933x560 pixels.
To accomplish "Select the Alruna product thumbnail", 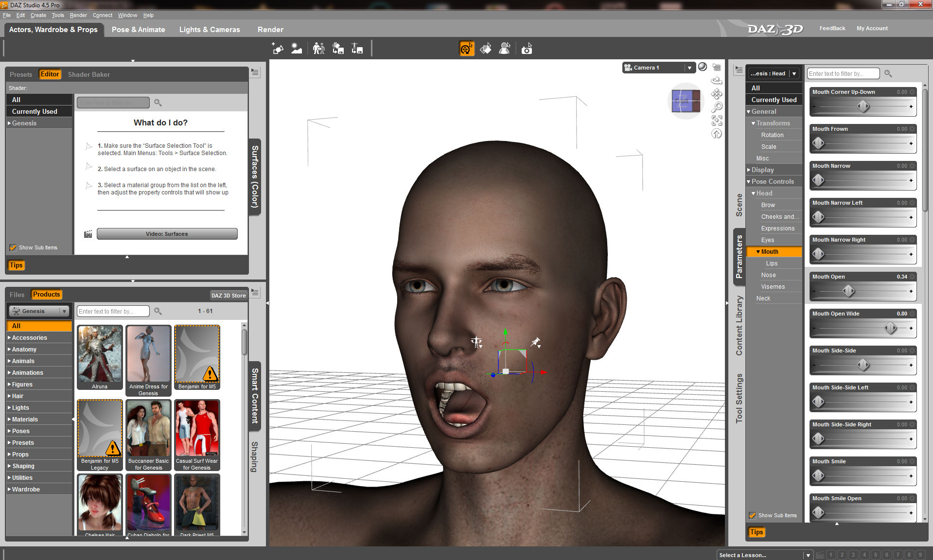I will 100,357.
